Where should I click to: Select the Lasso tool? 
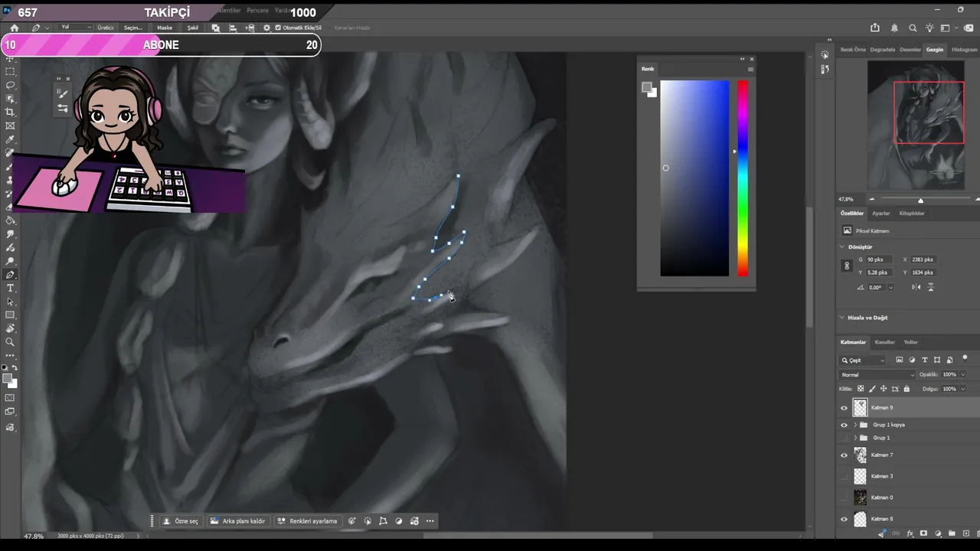(x=10, y=85)
